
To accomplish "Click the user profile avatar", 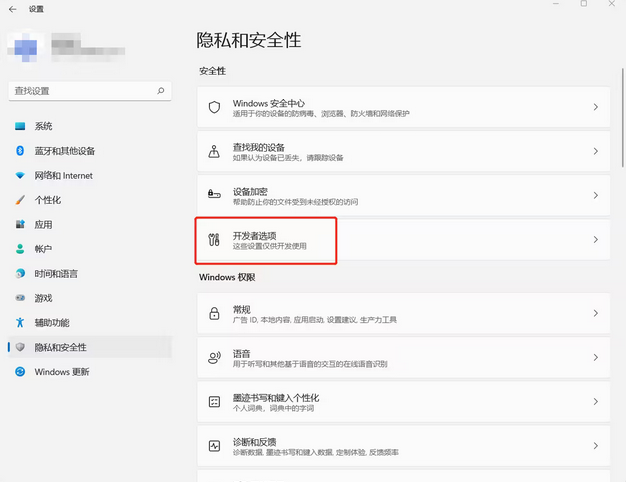I will (25, 47).
